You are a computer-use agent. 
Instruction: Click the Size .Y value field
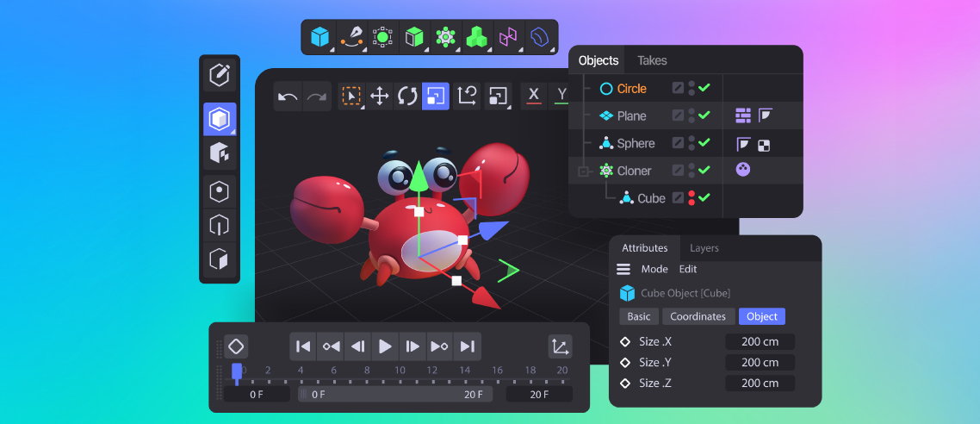tap(760, 363)
